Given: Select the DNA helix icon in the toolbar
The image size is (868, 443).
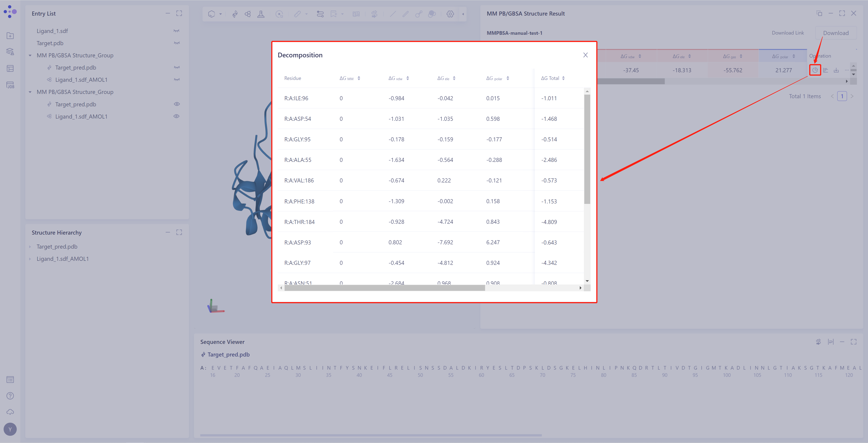Looking at the screenshot, I should pos(235,14).
